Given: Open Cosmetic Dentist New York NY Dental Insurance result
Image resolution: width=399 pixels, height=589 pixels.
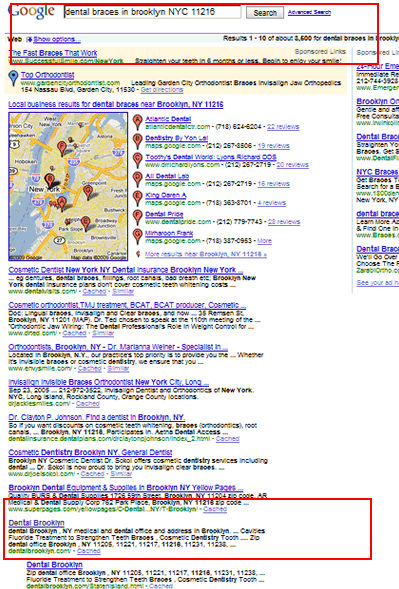Looking at the screenshot, I should pyautogui.click(x=125, y=270).
